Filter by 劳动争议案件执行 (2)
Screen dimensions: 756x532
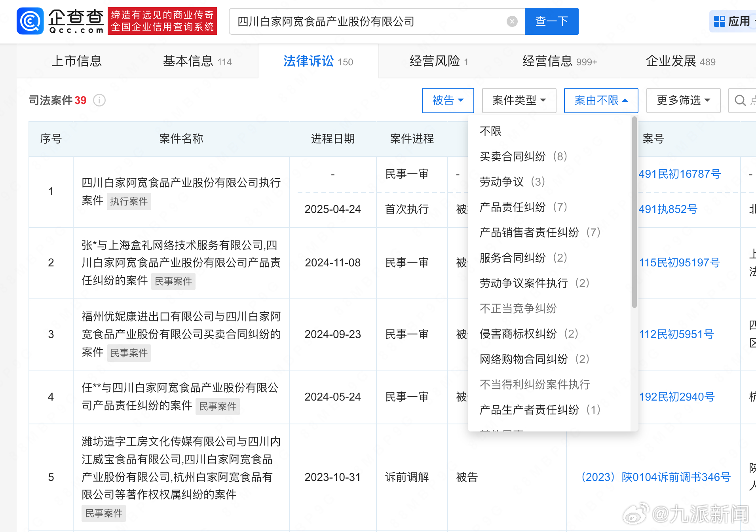coord(534,283)
